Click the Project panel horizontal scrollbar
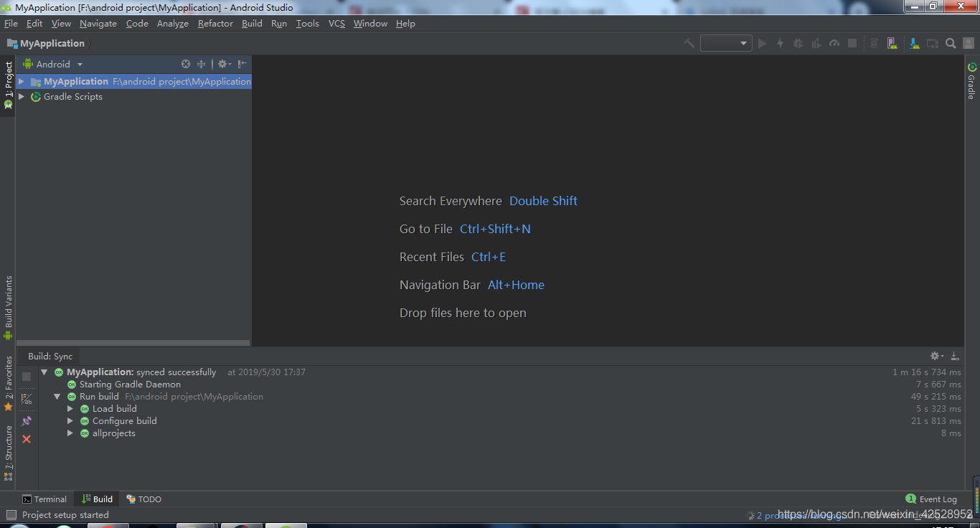 pyautogui.click(x=133, y=344)
